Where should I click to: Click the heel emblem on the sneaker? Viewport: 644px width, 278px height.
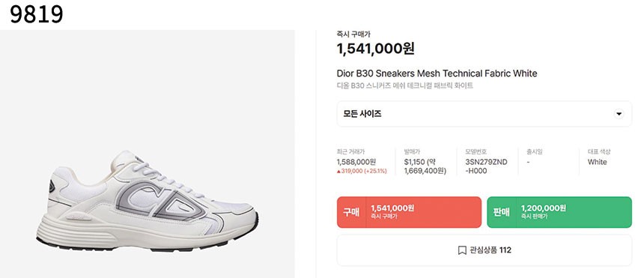click(x=52, y=187)
